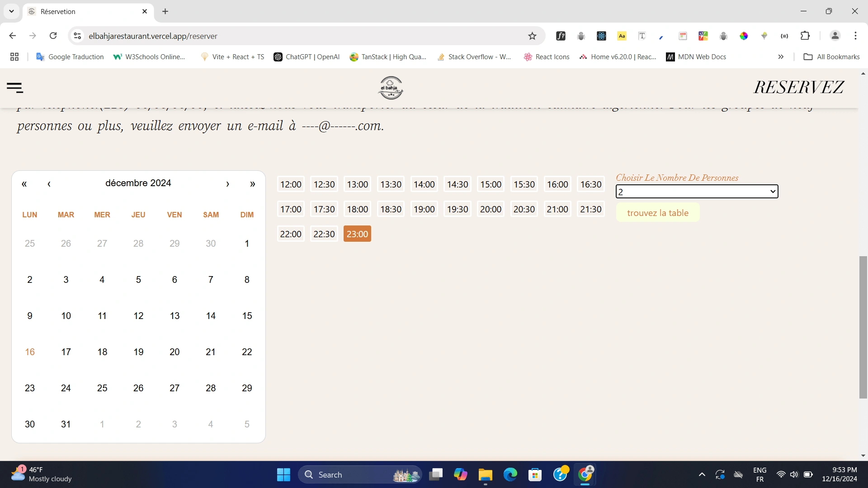Open File Explorer from taskbar
The width and height of the screenshot is (868, 488).
(486, 475)
